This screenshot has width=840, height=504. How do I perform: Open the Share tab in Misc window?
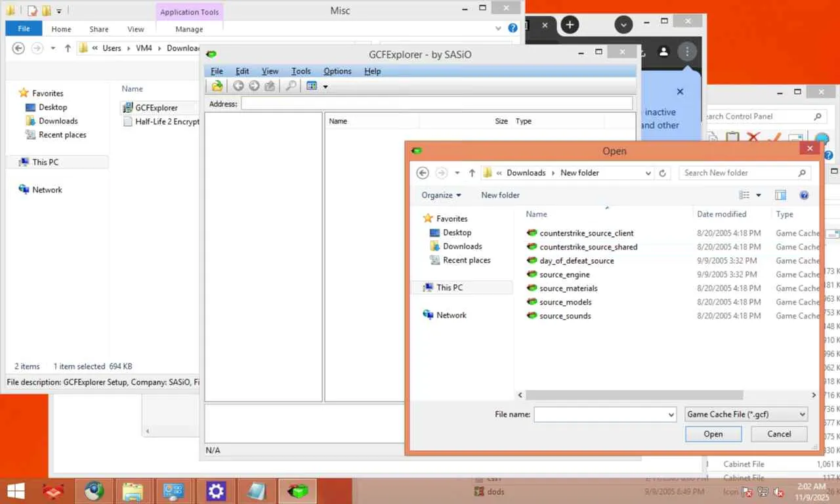pos(99,29)
